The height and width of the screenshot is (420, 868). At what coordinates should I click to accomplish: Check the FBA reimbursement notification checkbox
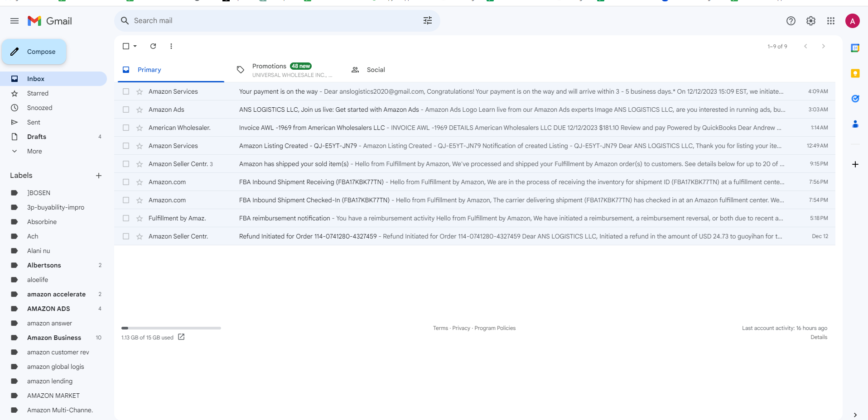126,218
